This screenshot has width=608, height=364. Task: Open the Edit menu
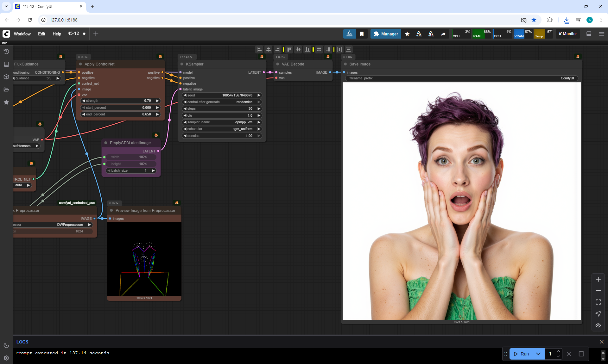41,34
